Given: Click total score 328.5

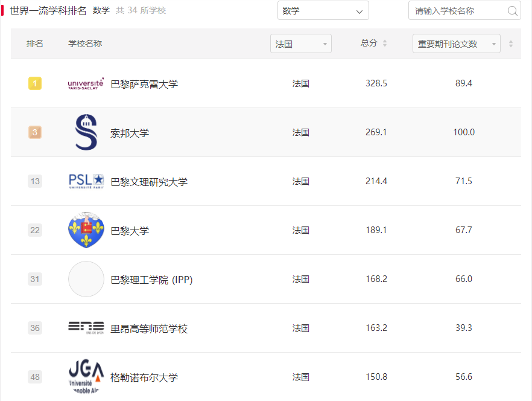Looking at the screenshot, I should [376, 83].
